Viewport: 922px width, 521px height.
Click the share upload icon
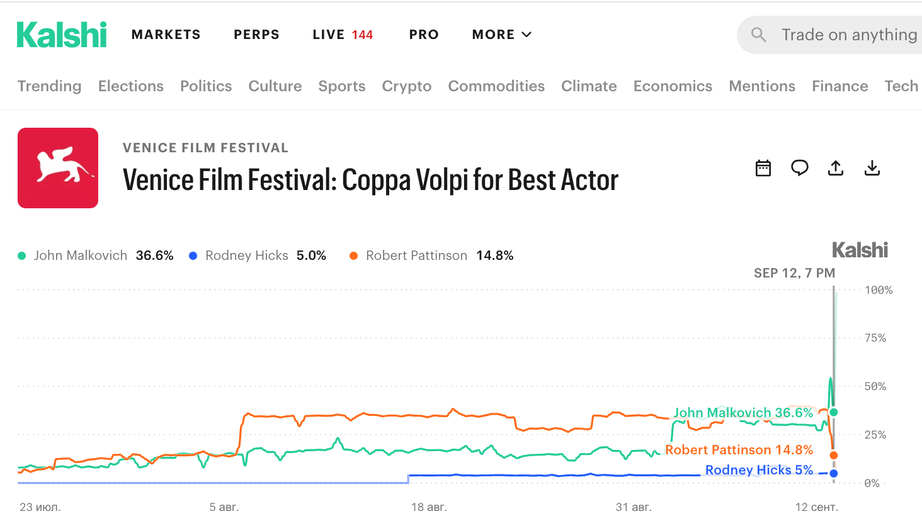click(x=836, y=168)
